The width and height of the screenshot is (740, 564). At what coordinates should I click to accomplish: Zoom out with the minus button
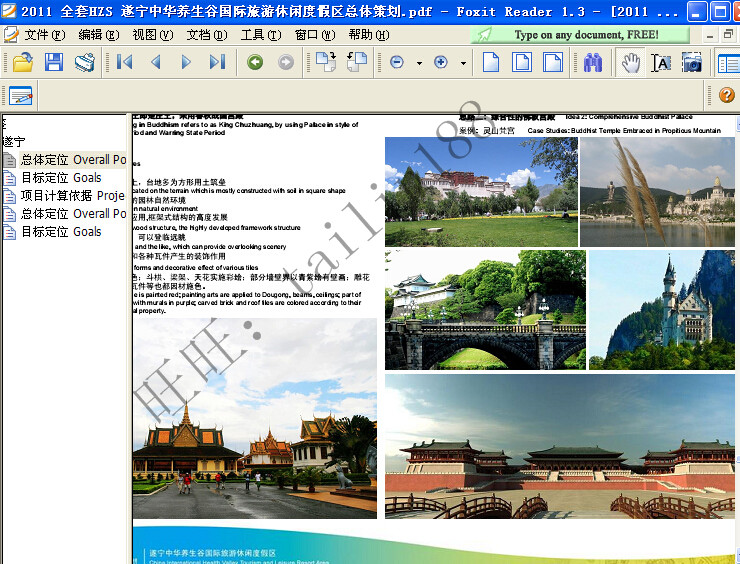pos(397,62)
